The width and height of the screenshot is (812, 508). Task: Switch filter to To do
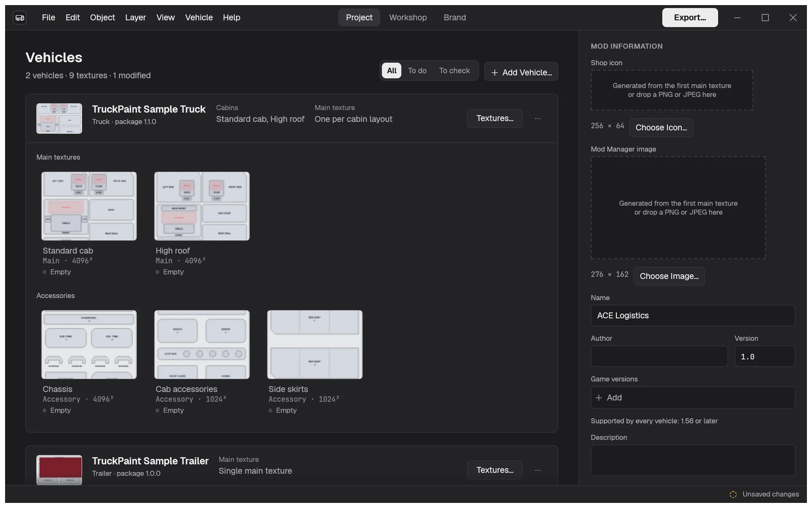pos(417,71)
